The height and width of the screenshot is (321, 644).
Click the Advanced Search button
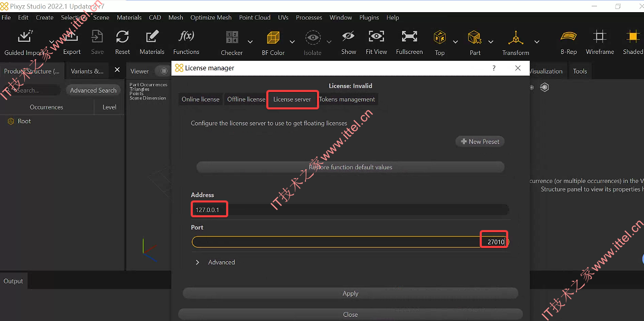[94, 90]
